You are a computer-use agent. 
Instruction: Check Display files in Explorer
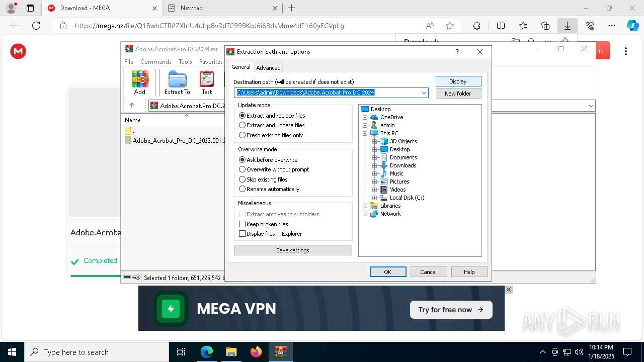[243, 234]
